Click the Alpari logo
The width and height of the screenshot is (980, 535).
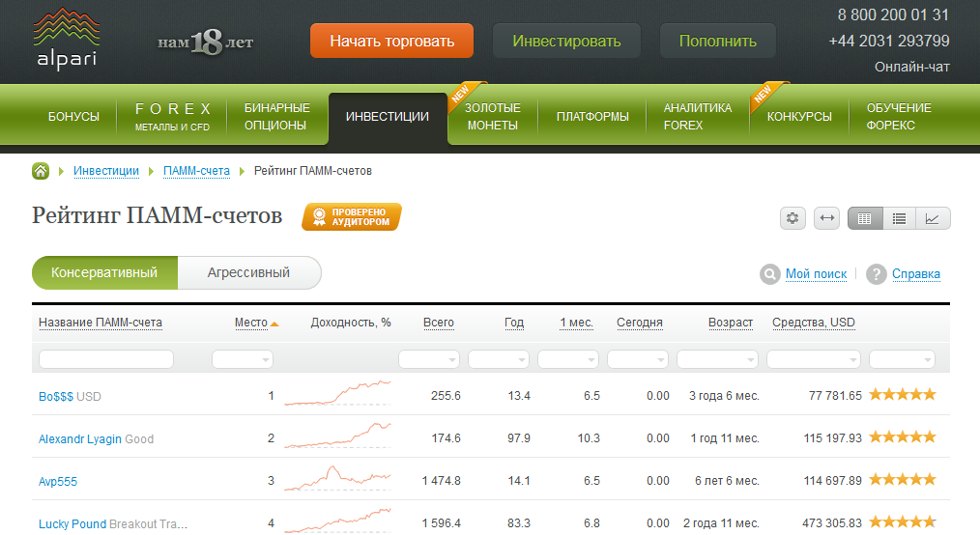point(67,39)
